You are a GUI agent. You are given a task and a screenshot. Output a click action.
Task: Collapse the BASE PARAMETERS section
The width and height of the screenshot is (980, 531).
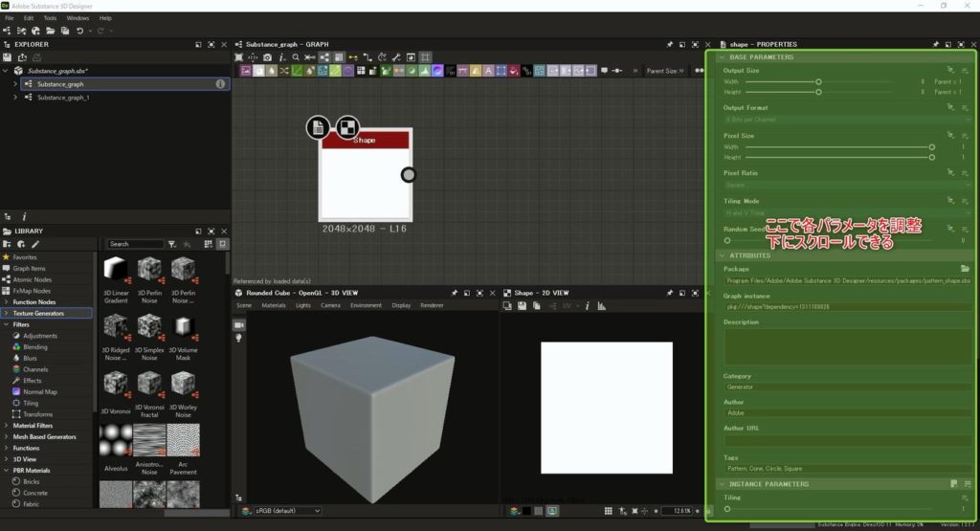click(x=723, y=56)
